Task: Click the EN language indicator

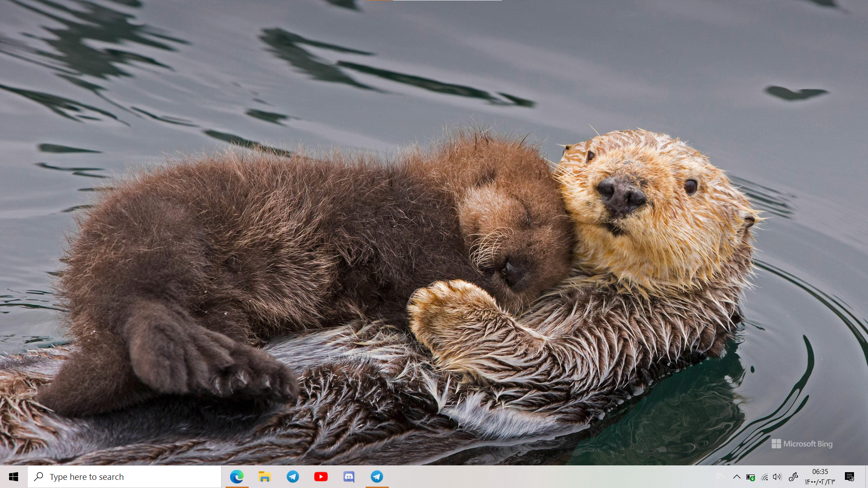Action: (x=720, y=476)
